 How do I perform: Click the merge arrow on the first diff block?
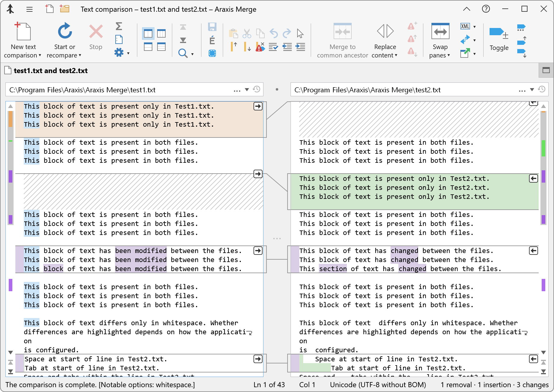258,106
